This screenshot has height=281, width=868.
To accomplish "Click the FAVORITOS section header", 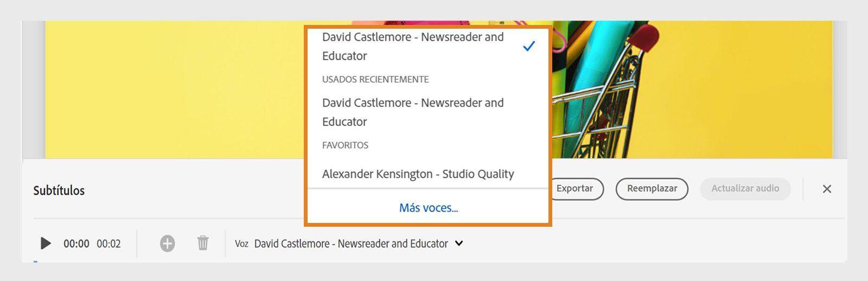I will click(x=345, y=145).
